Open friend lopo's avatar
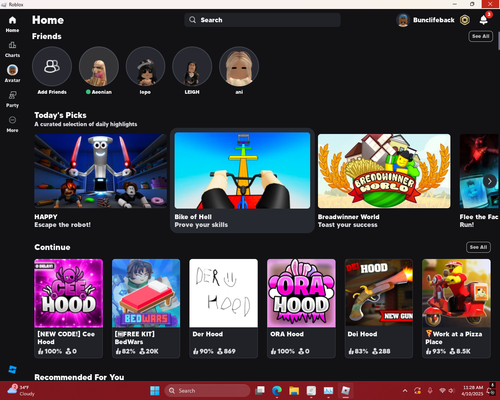Viewport: 500px width, 400px height. (145, 66)
